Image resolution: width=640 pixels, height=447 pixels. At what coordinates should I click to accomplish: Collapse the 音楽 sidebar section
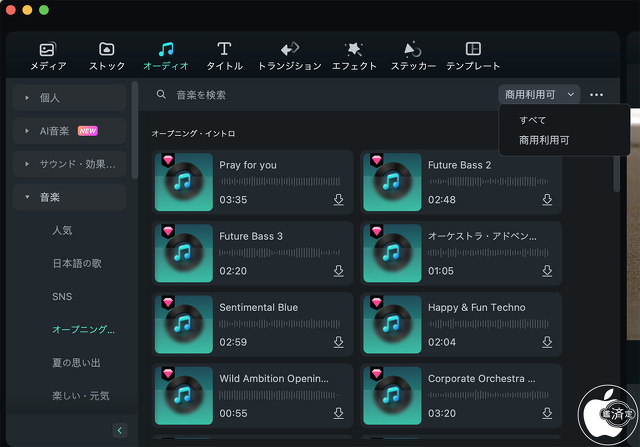click(69, 197)
